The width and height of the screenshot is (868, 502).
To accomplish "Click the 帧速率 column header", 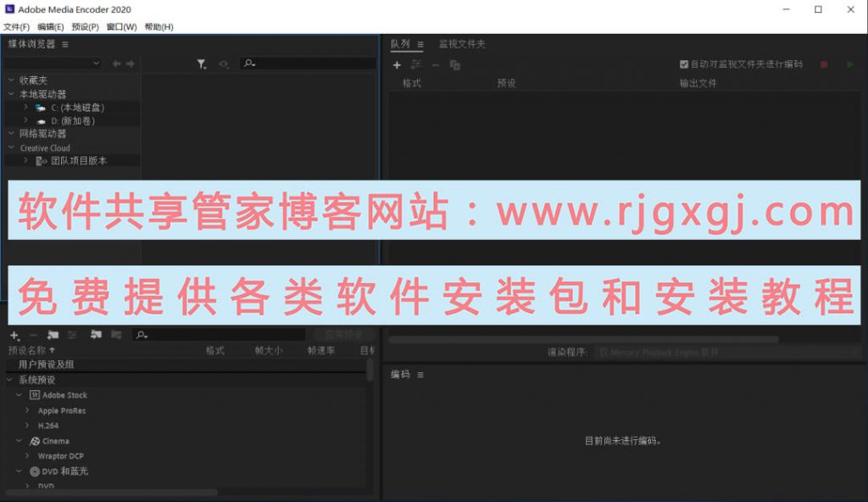I will [x=321, y=350].
